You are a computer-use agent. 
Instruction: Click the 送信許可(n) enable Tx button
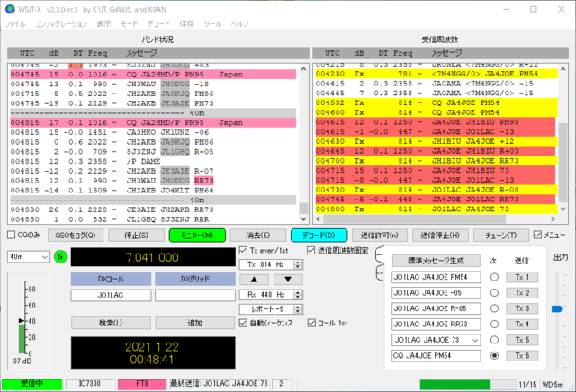coord(380,236)
